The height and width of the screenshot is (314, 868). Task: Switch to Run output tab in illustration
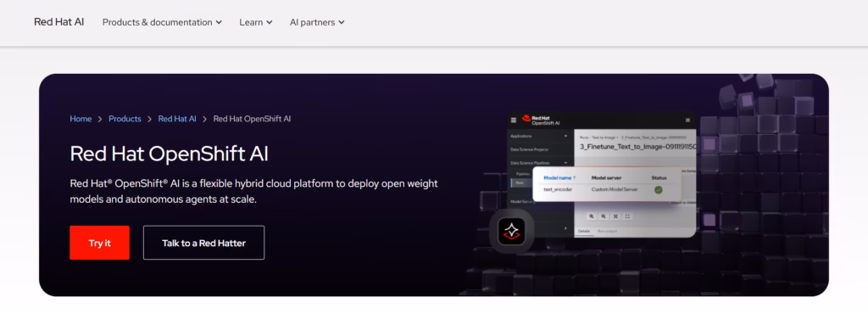(607, 231)
